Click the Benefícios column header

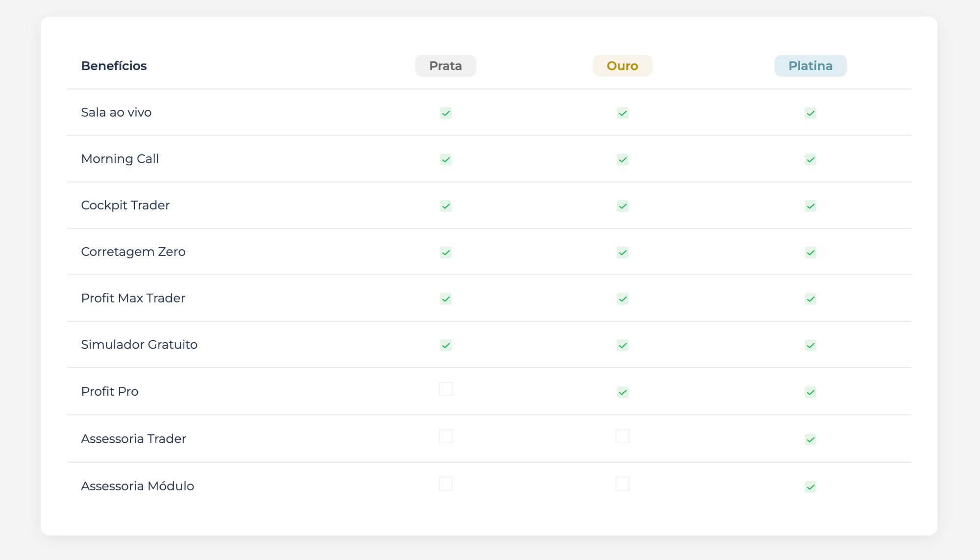(x=114, y=66)
